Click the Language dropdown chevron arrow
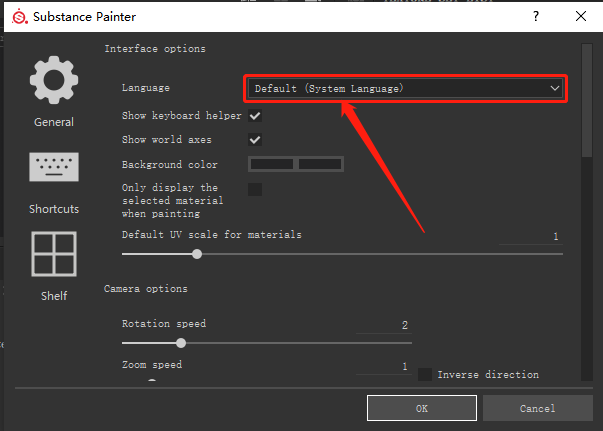 [x=555, y=88]
